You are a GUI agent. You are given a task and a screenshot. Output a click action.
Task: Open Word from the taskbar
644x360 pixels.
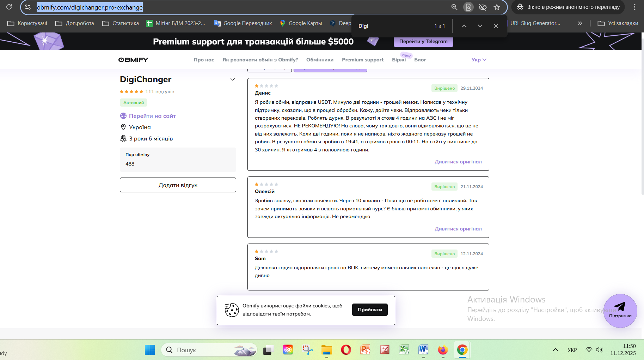coord(423,350)
